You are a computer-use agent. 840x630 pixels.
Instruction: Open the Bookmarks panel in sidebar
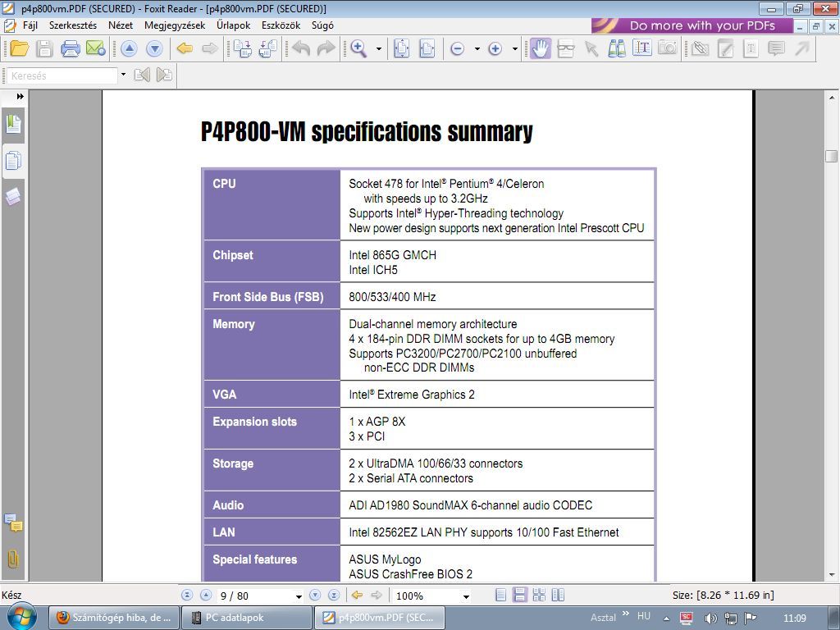coord(13,124)
